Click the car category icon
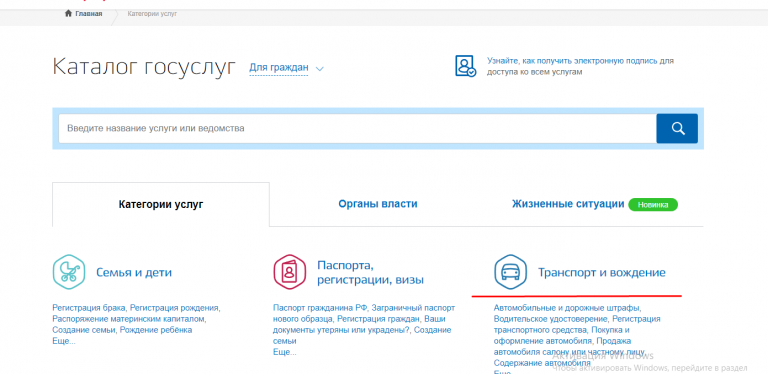The height and width of the screenshot is (374, 768). coord(510,272)
